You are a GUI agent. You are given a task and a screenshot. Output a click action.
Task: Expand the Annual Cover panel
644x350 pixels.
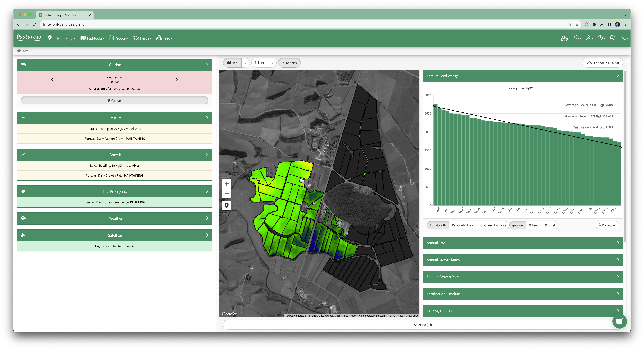pyautogui.click(x=523, y=243)
